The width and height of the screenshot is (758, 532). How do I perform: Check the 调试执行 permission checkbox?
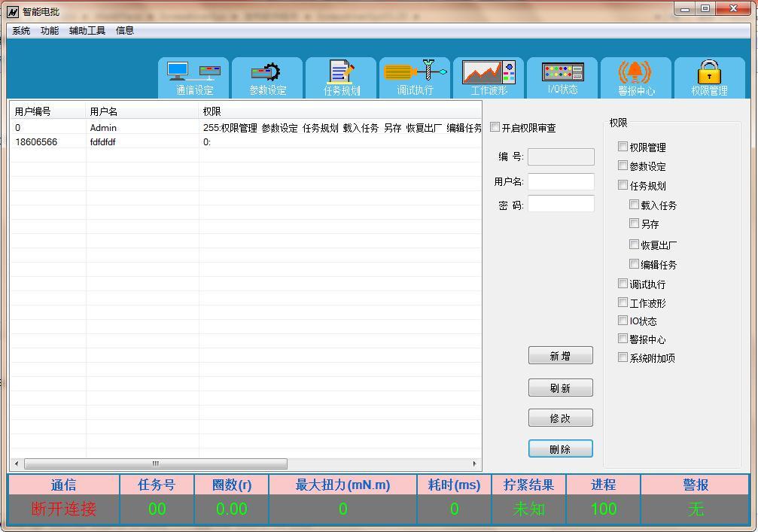[623, 284]
